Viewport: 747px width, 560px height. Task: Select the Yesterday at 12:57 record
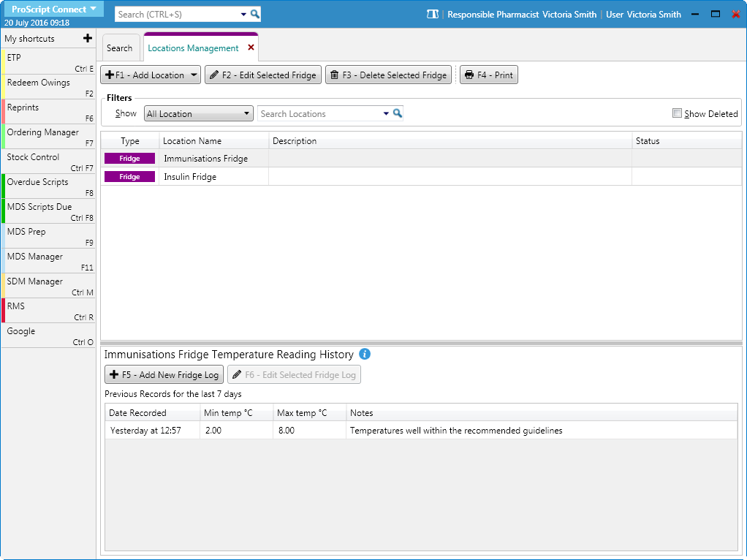(x=145, y=431)
